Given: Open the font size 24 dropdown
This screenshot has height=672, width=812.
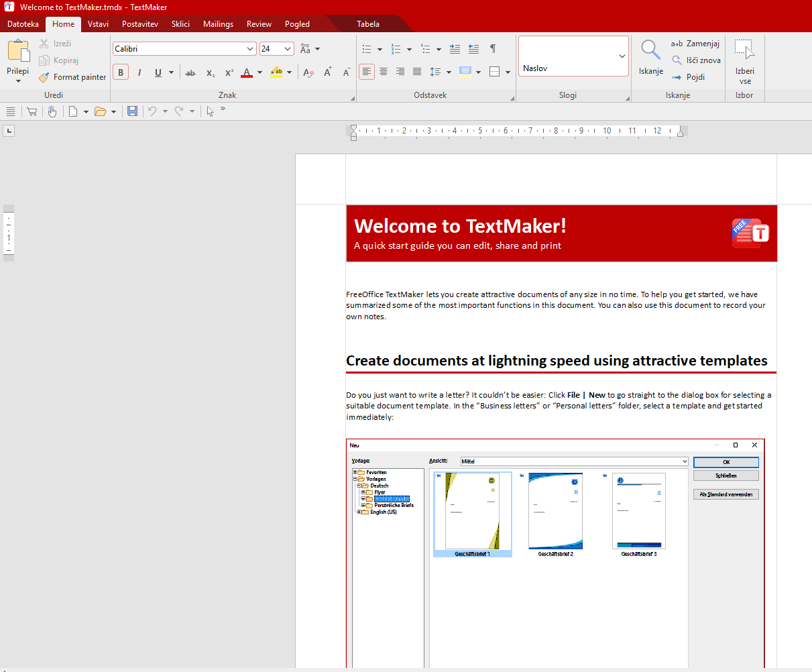Looking at the screenshot, I should pyautogui.click(x=288, y=49).
